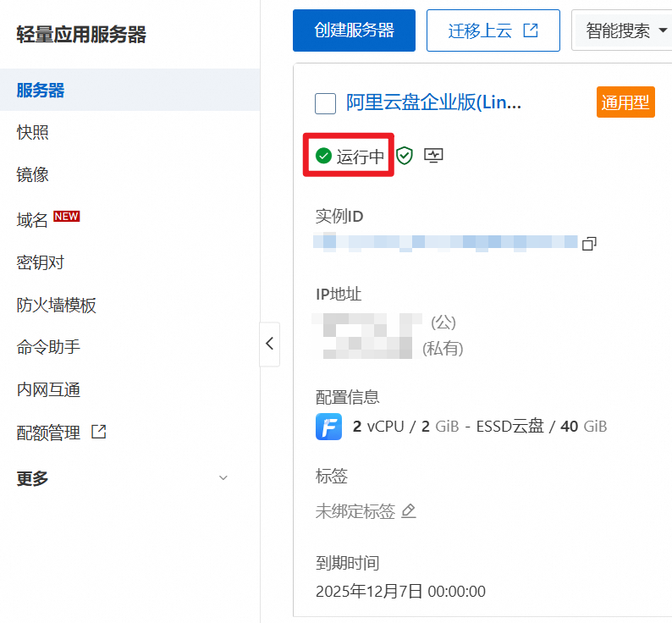The width and height of the screenshot is (672, 623).
Task: Click the 通用型 orange tag
Action: point(625,103)
